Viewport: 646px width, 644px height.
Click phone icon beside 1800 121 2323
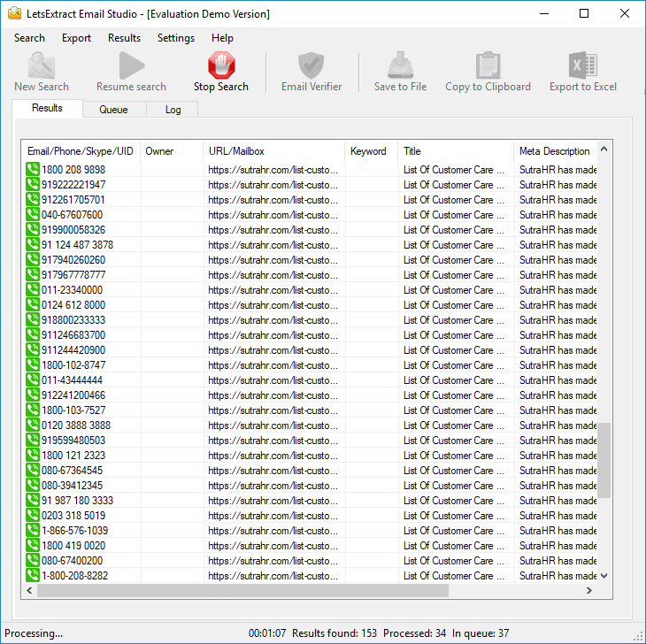(33, 455)
